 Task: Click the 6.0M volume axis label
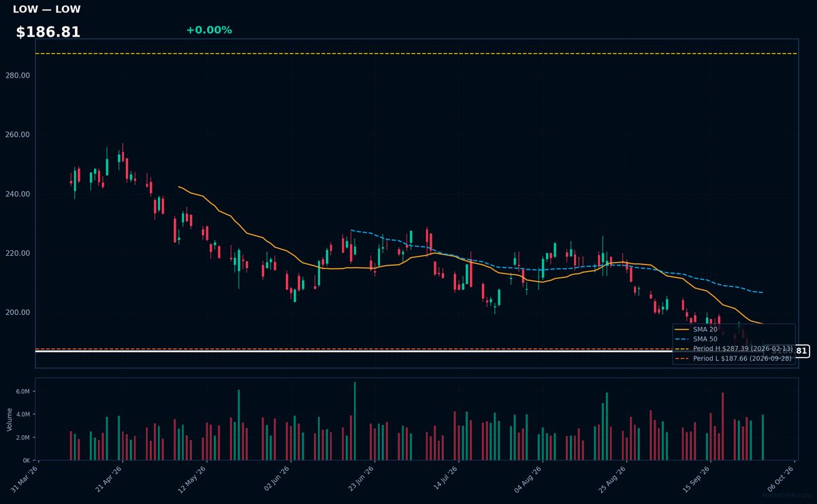click(x=22, y=392)
